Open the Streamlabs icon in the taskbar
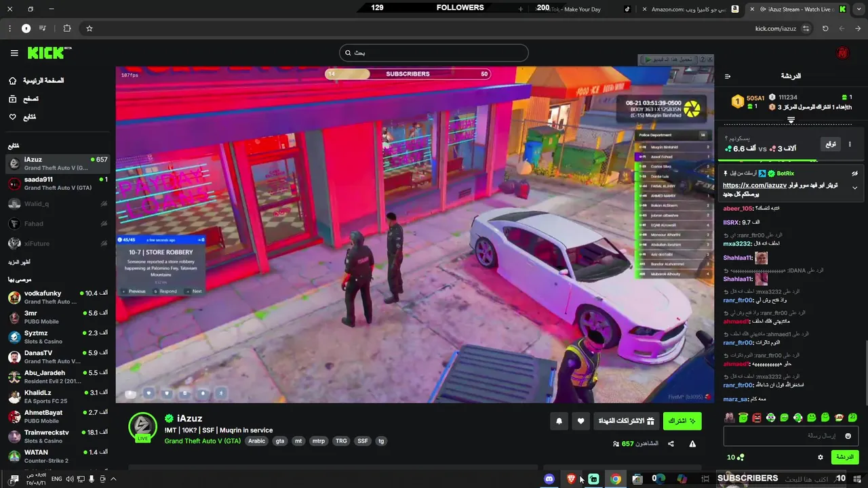 [x=593, y=479]
